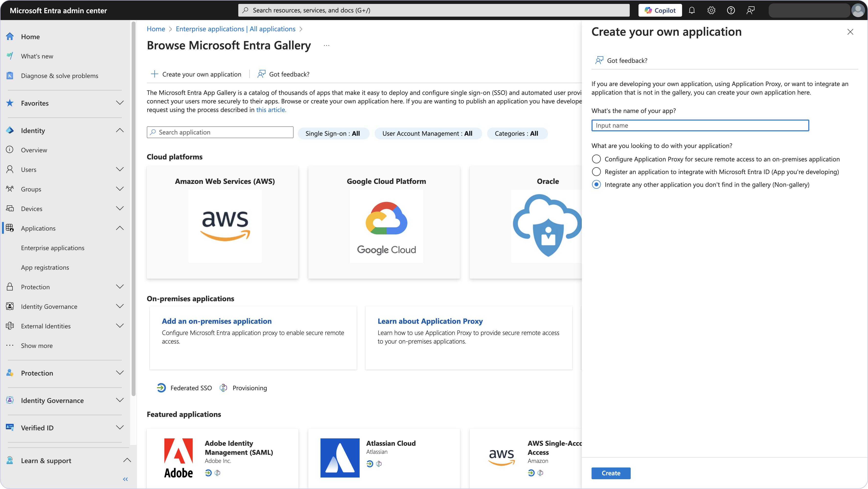This screenshot has height=489, width=868.
Task: Click the sidebar vertical scrollbar
Action: (133, 209)
